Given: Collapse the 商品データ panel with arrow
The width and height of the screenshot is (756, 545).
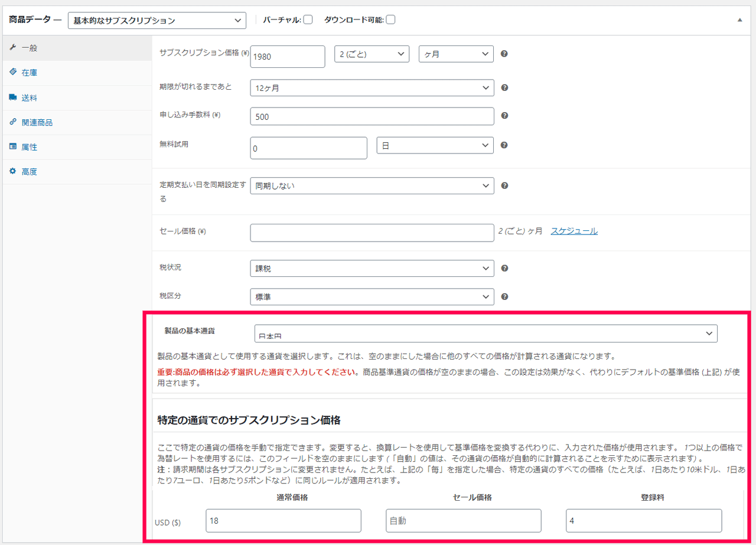Looking at the screenshot, I should pyautogui.click(x=740, y=19).
